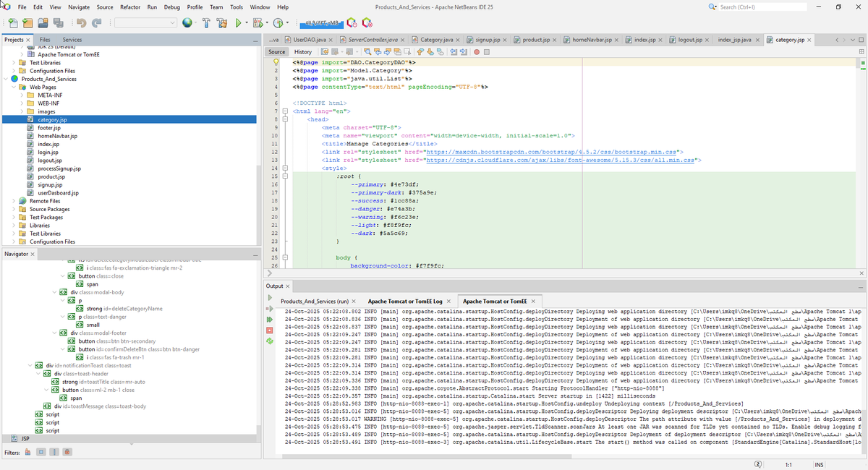This screenshot has width=868, height=470.
Task: Click the Redo arrow in main toolbar
Action: (96, 23)
